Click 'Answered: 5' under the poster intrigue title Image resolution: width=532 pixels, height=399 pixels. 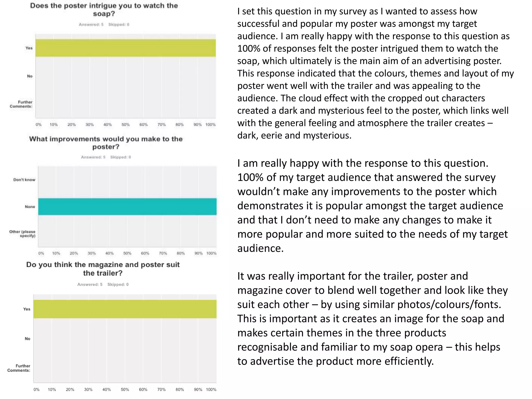(91, 25)
